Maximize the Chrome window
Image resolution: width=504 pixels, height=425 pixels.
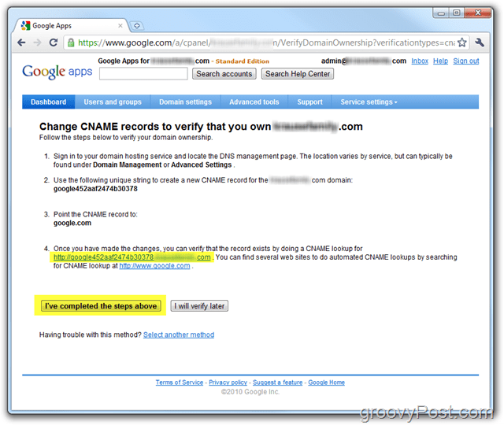click(456, 13)
